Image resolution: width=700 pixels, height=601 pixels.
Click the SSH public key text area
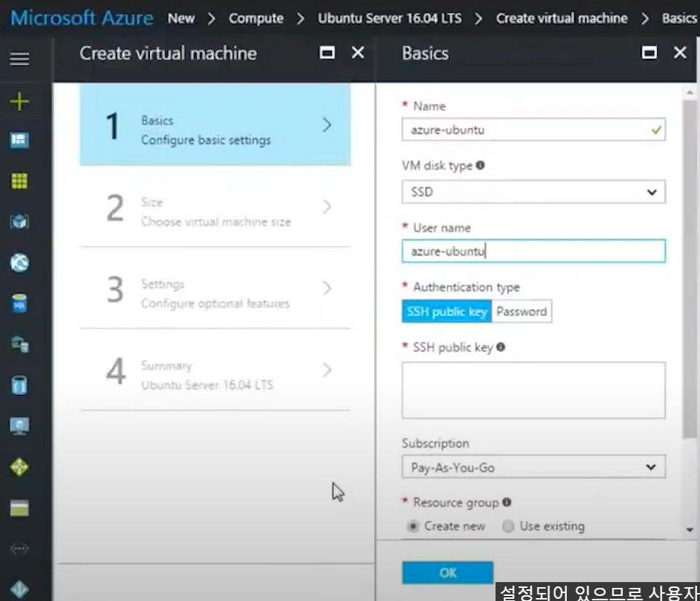point(533,390)
